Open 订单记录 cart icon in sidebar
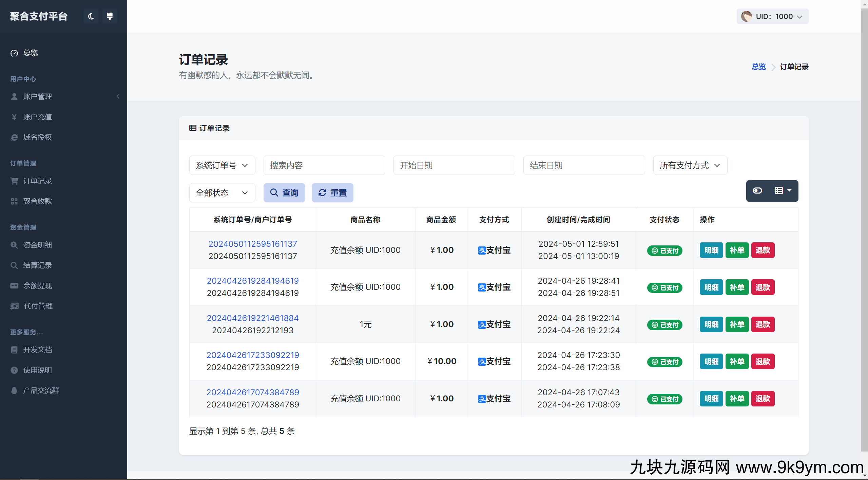 (x=14, y=181)
